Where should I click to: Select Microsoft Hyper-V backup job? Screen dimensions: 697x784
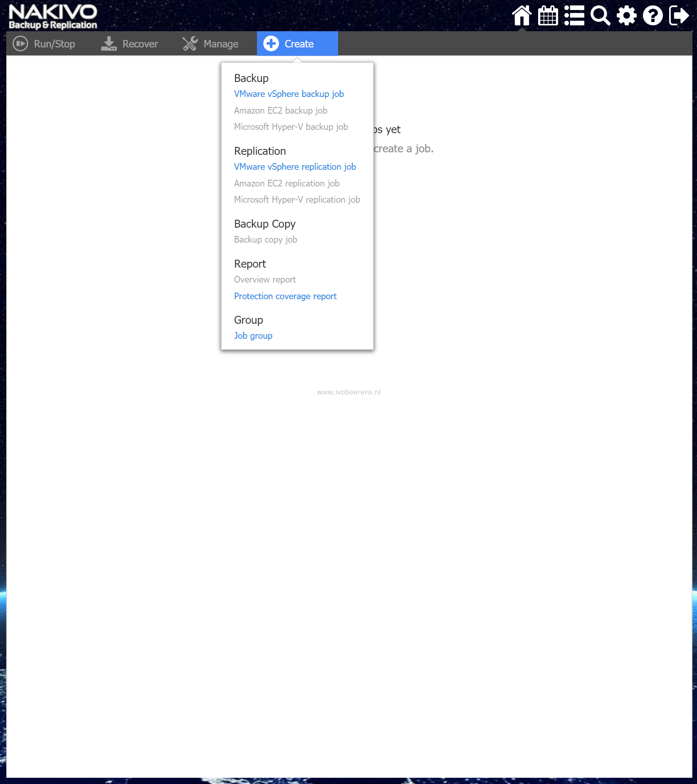291,127
